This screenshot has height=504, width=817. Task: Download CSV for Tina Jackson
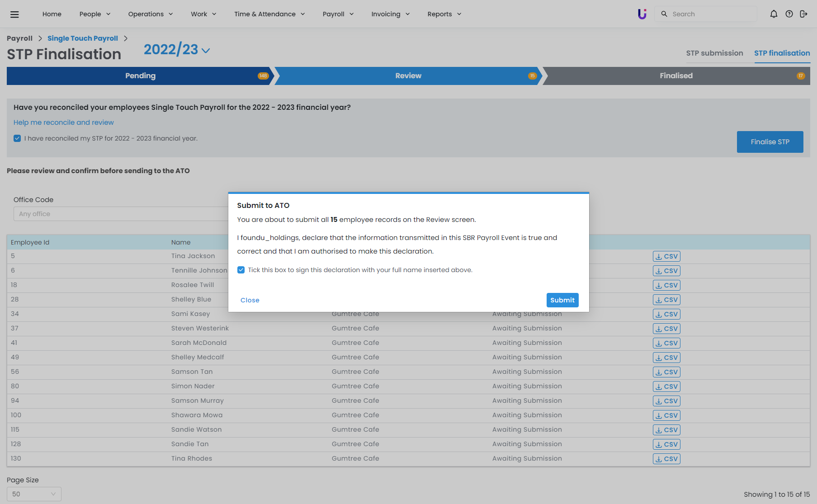(666, 256)
